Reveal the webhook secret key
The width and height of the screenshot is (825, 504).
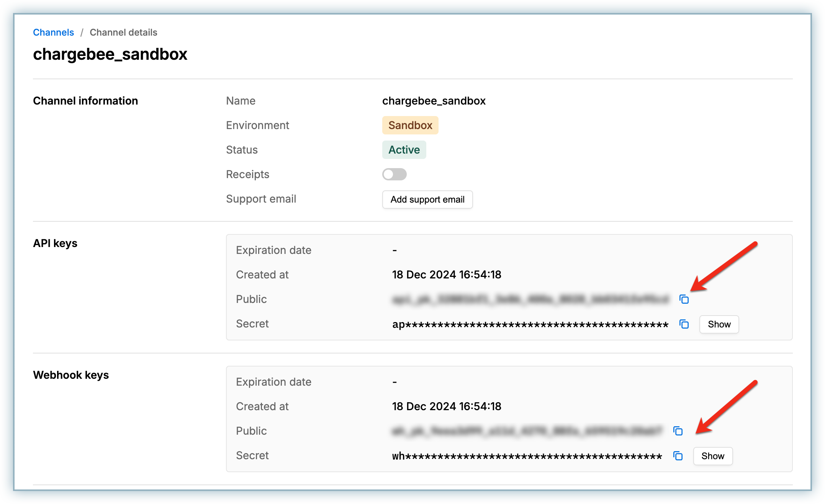[712, 456]
